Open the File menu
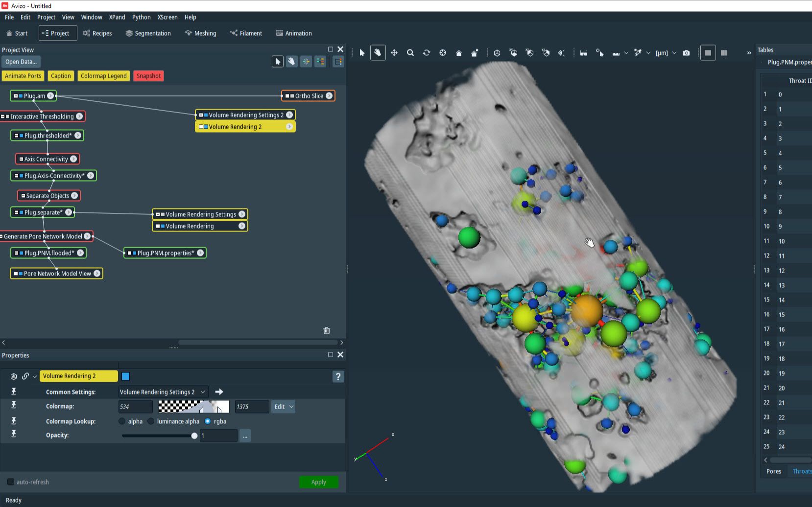This screenshot has height=507, width=812. tap(9, 17)
